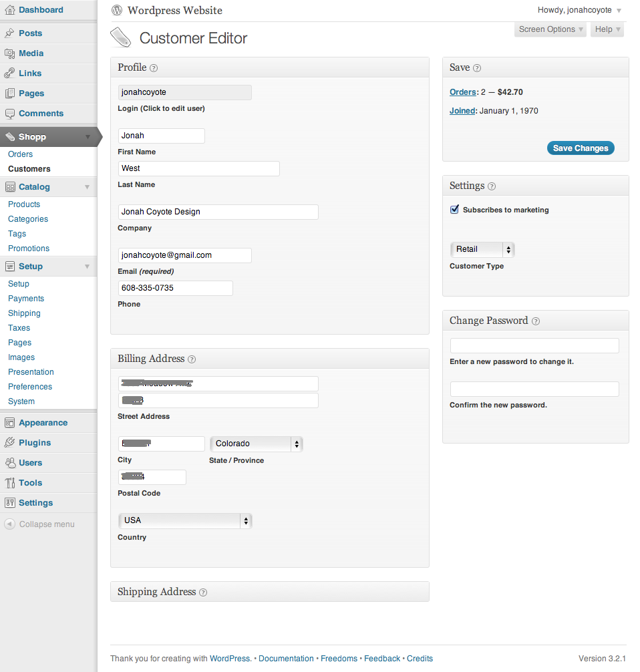The image size is (640, 672).
Task: Open the WordPress footer link
Action: 230,659
